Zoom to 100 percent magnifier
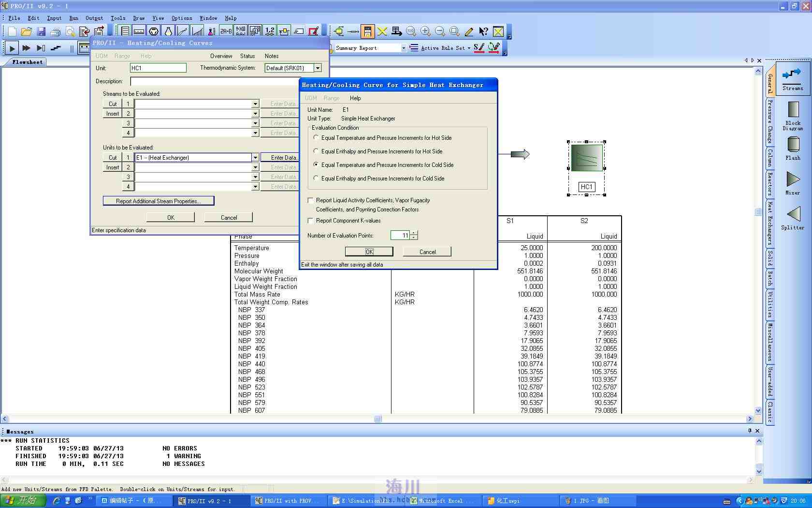This screenshot has height=508, width=812. pyautogui.click(x=411, y=31)
